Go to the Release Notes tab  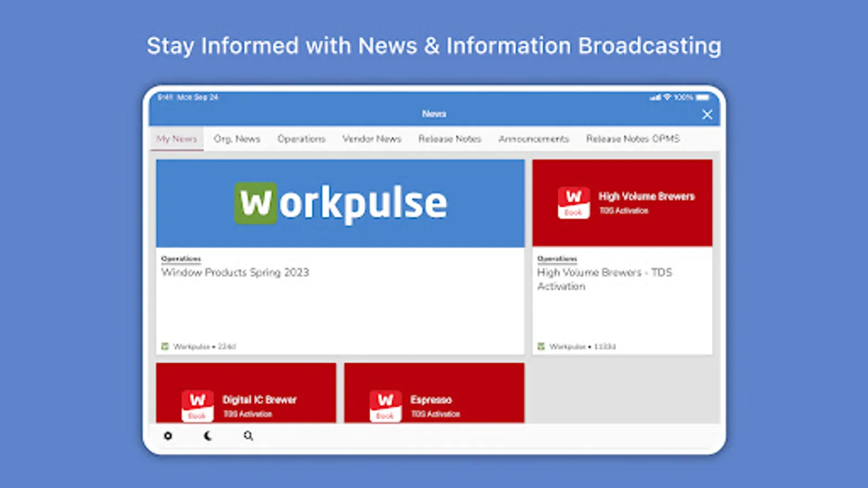click(450, 139)
